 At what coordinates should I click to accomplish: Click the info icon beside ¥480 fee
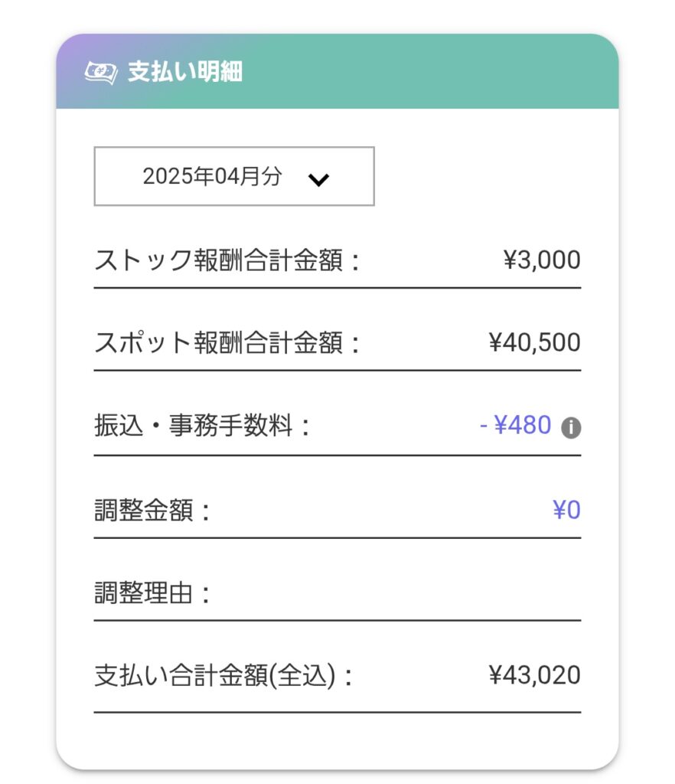pos(571,427)
